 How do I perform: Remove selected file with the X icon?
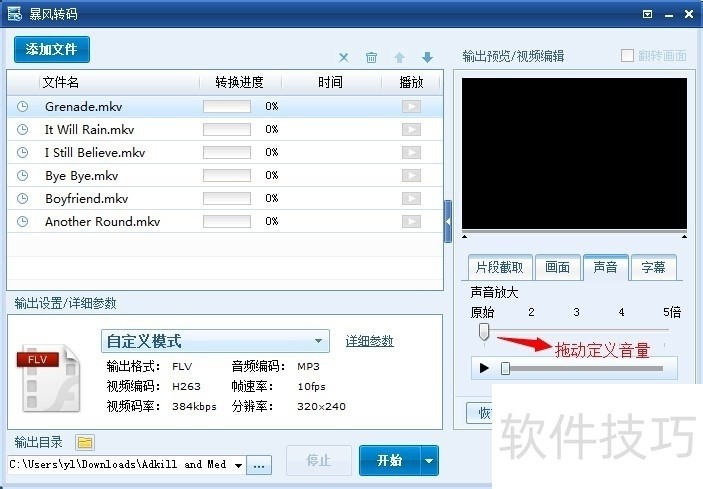point(343,57)
